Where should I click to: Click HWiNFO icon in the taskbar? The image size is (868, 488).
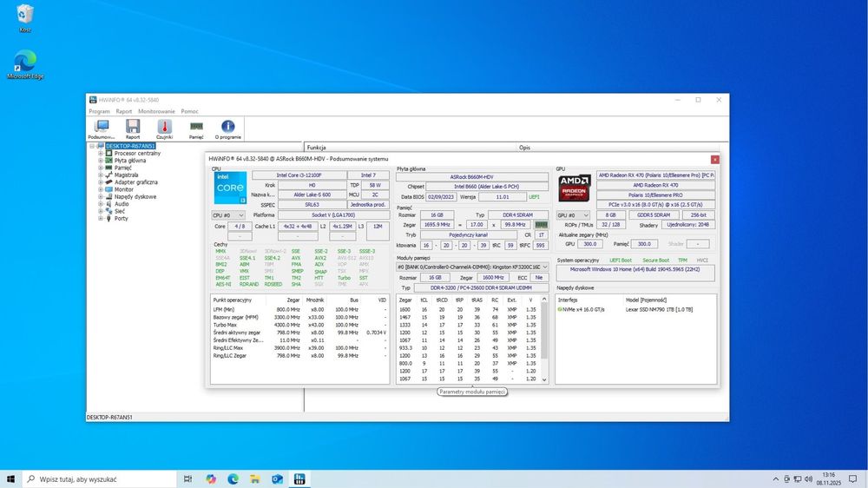click(299, 478)
